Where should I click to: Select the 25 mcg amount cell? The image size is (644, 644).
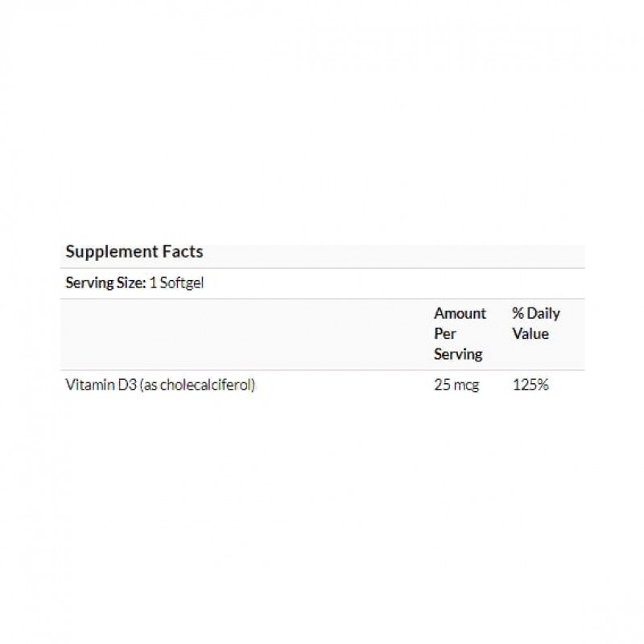point(456,386)
